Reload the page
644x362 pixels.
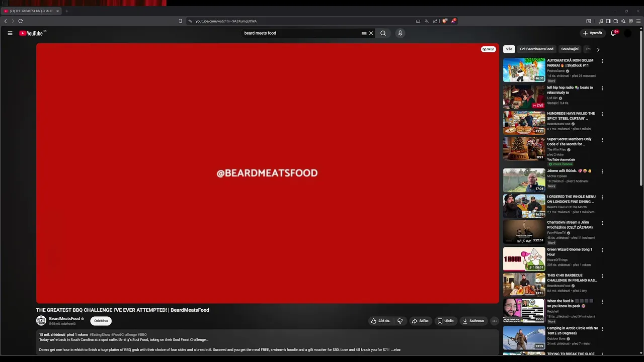tap(21, 21)
